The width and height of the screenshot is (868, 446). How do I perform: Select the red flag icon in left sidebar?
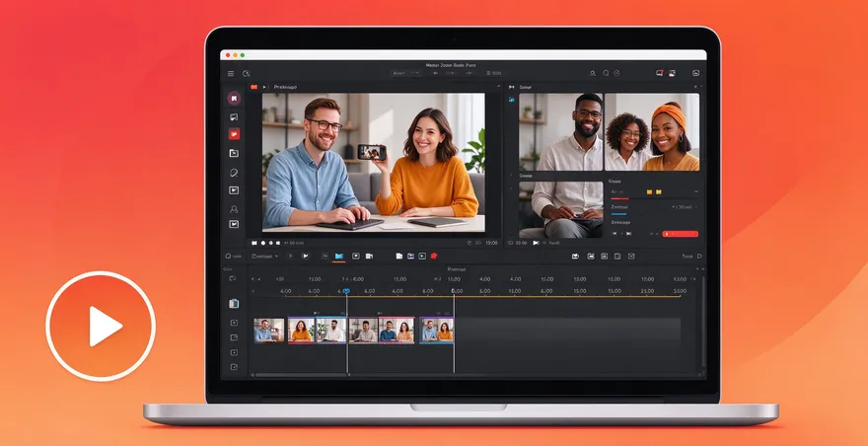[x=234, y=133]
